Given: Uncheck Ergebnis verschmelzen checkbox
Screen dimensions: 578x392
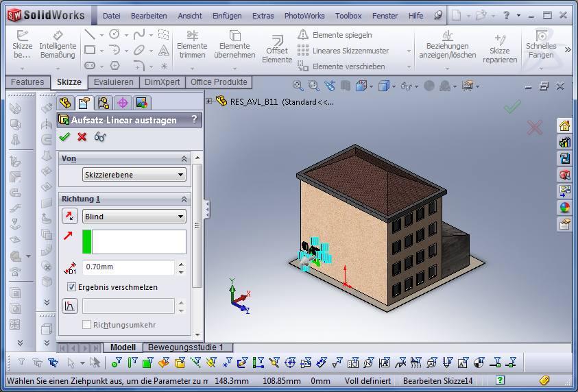Looking at the screenshot, I should 71,287.
